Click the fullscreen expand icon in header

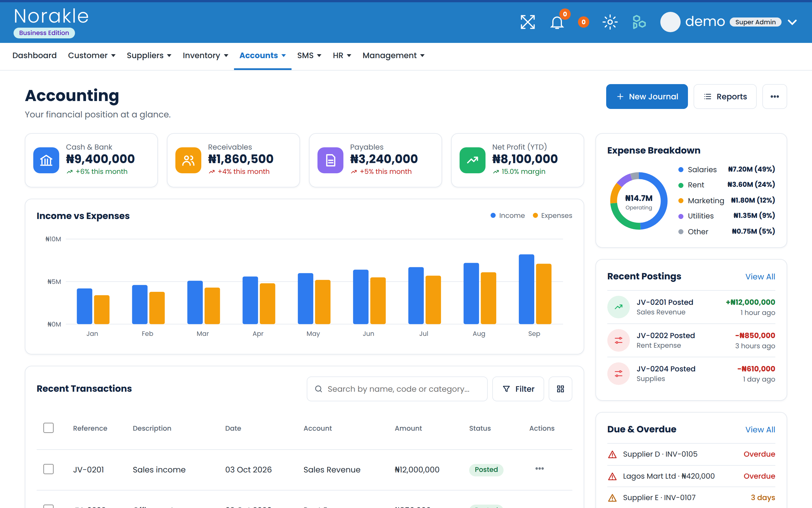point(528,22)
